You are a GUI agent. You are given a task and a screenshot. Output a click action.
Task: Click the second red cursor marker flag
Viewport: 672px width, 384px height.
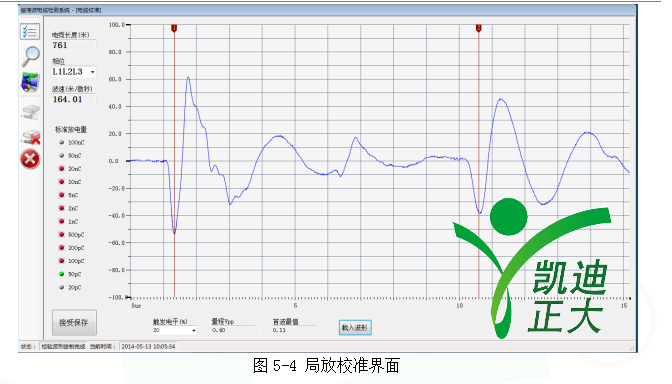click(479, 28)
